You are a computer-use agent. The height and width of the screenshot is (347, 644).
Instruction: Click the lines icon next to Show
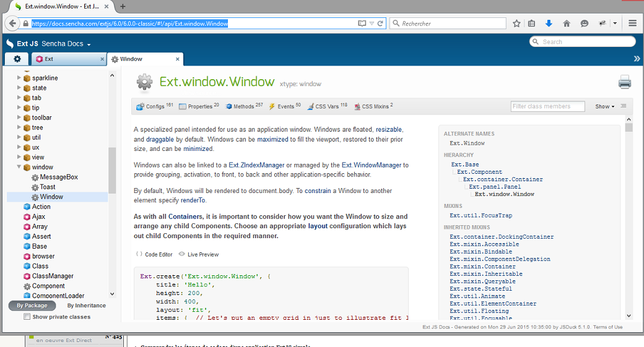tap(624, 106)
